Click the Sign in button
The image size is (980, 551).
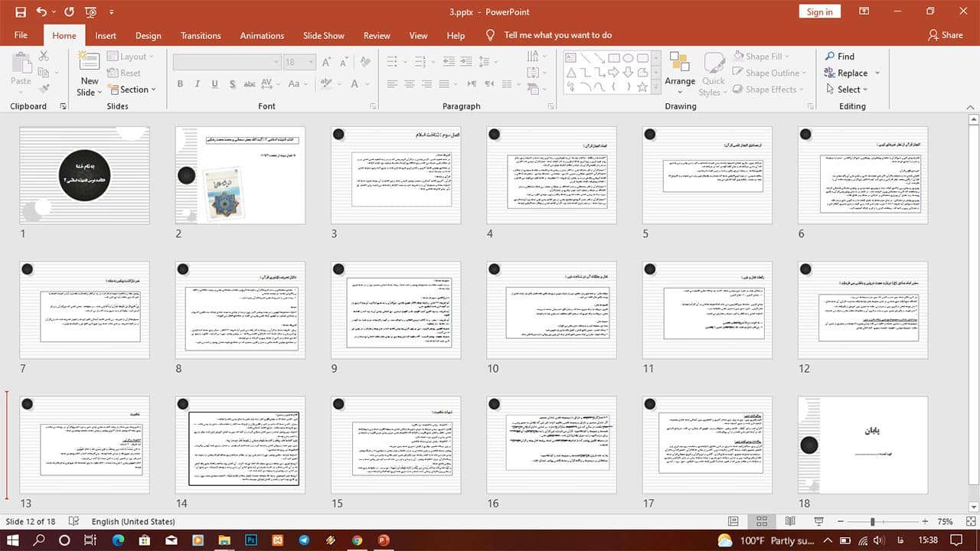point(819,11)
